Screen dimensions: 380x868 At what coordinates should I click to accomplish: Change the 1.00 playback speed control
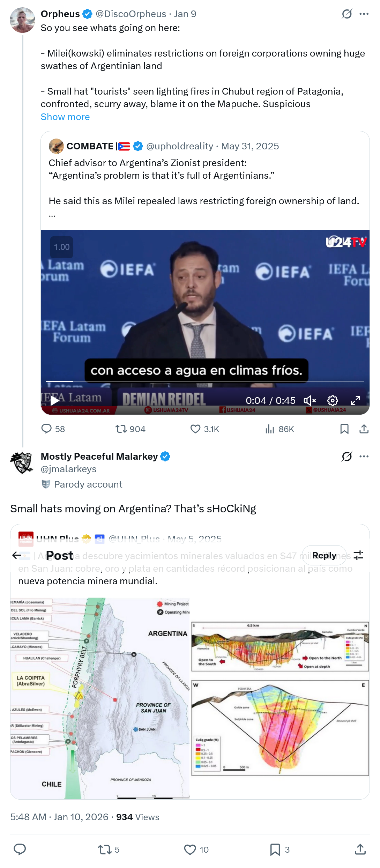click(x=62, y=247)
